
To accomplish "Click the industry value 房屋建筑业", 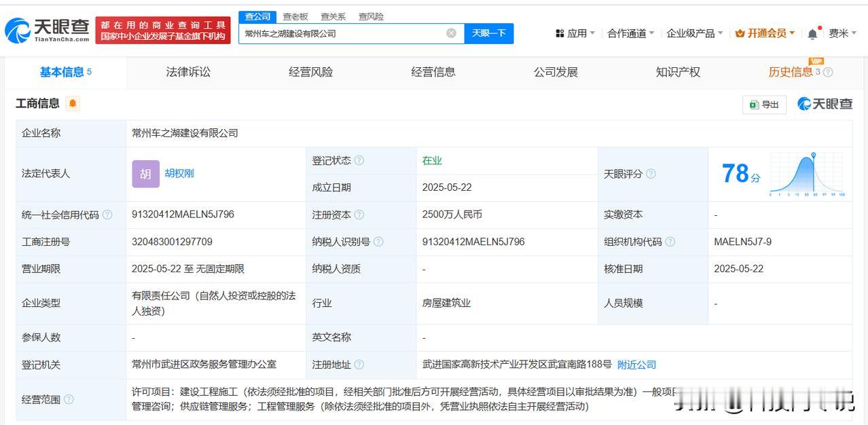I will tap(446, 303).
